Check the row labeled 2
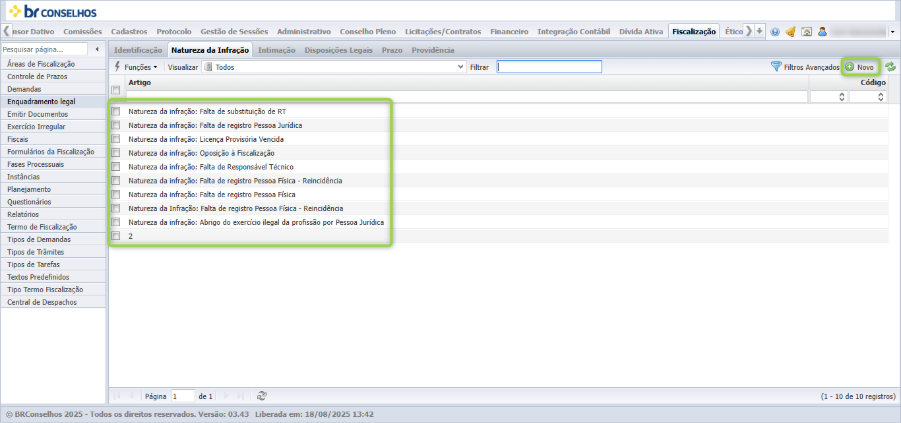Viewport: 901px width, 423px height. [x=115, y=236]
